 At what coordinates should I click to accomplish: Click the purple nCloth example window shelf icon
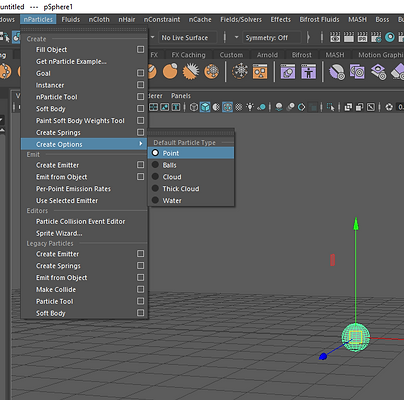[288, 71]
